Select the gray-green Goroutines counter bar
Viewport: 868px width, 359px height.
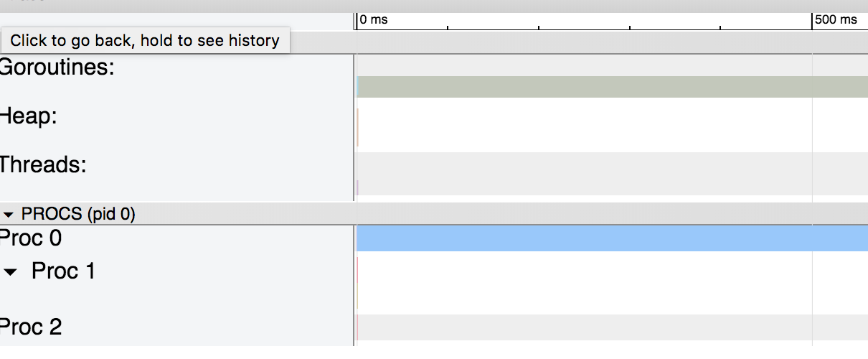coord(612,87)
